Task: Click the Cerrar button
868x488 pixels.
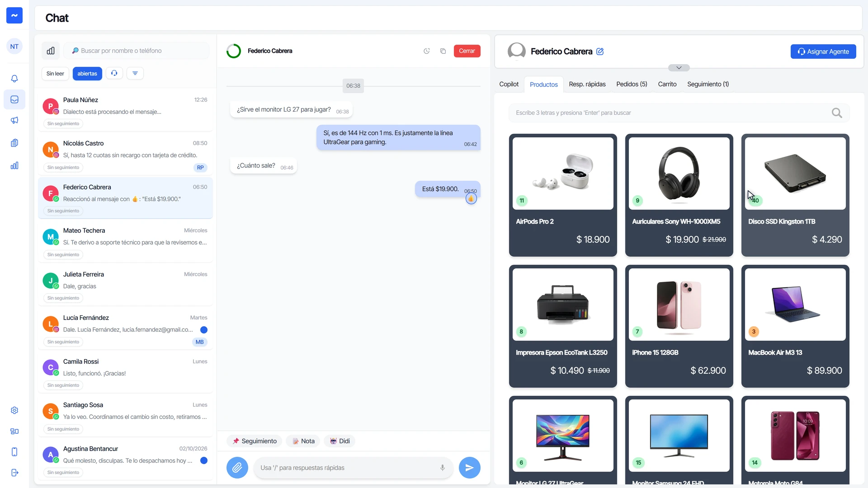Action: [467, 51]
